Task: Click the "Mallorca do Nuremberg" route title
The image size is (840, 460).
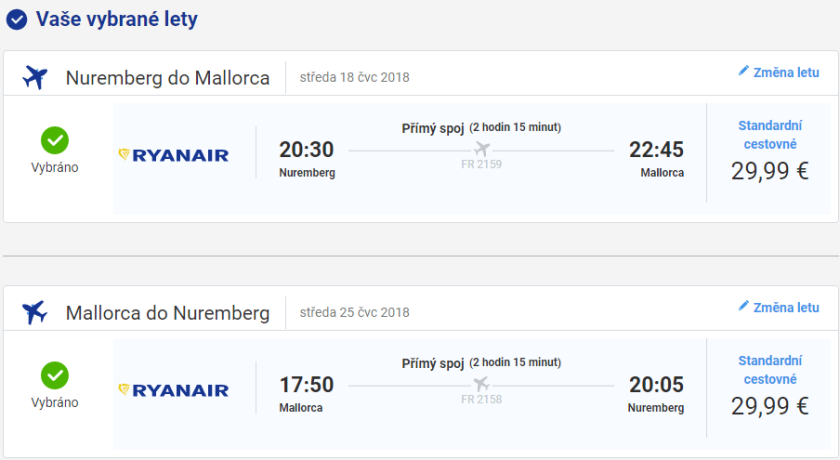Action: (x=168, y=312)
